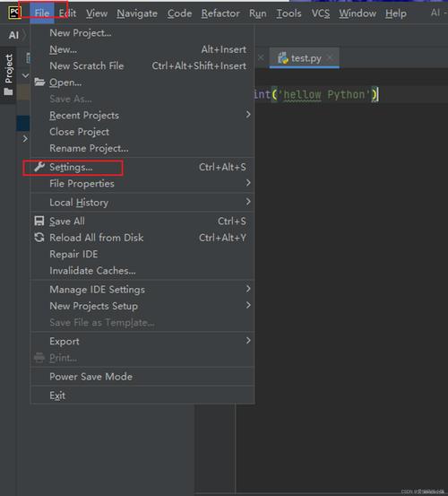This screenshot has width=448, height=496.
Task: Open the Code menu
Action: tap(179, 13)
